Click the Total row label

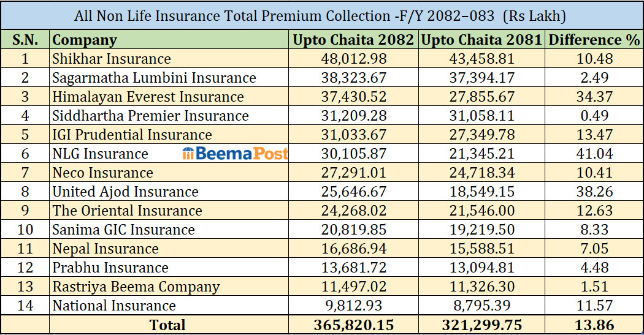point(167,325)
